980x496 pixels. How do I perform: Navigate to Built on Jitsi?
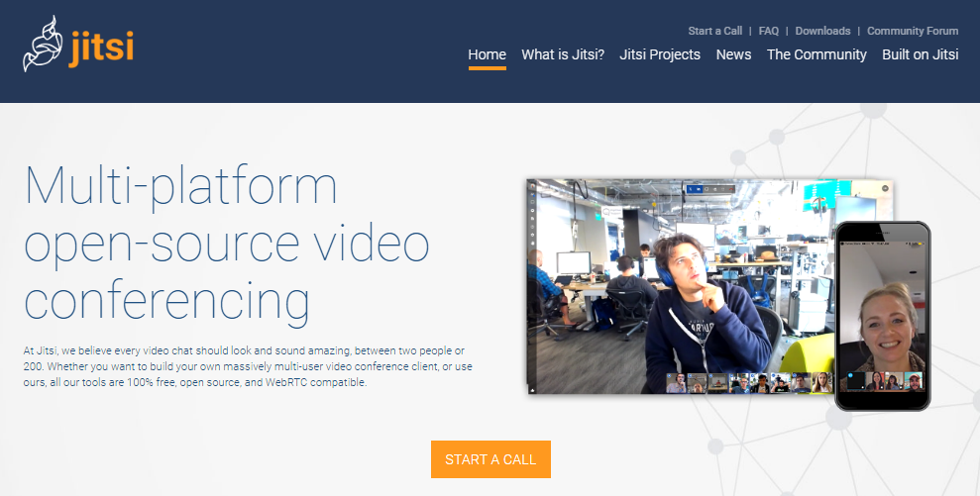(x=920, y=54)
